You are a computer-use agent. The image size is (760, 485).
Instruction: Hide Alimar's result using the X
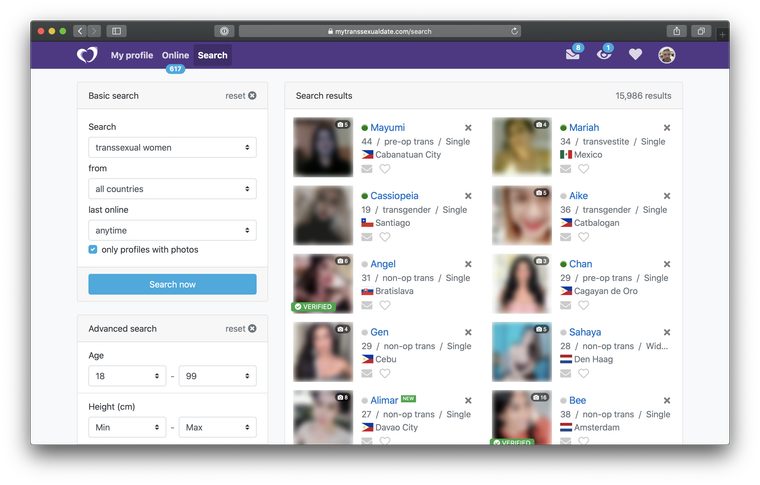[468, 401]
